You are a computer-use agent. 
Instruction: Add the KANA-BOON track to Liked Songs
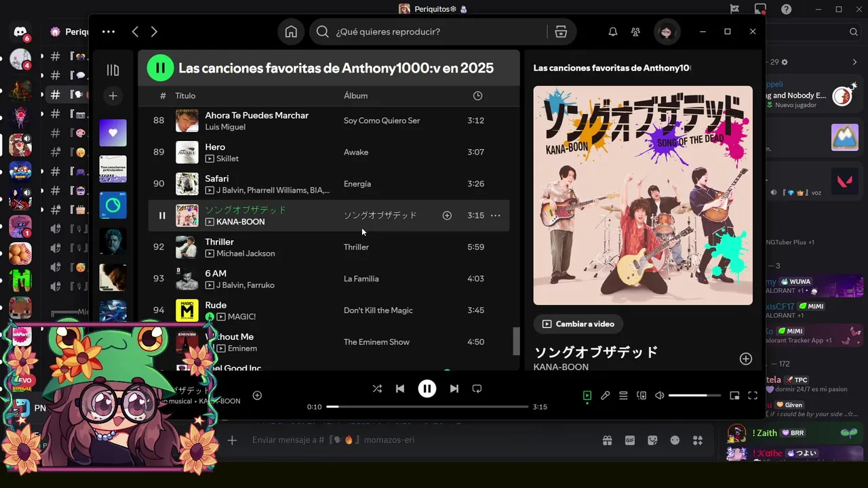tap(447, 216)
